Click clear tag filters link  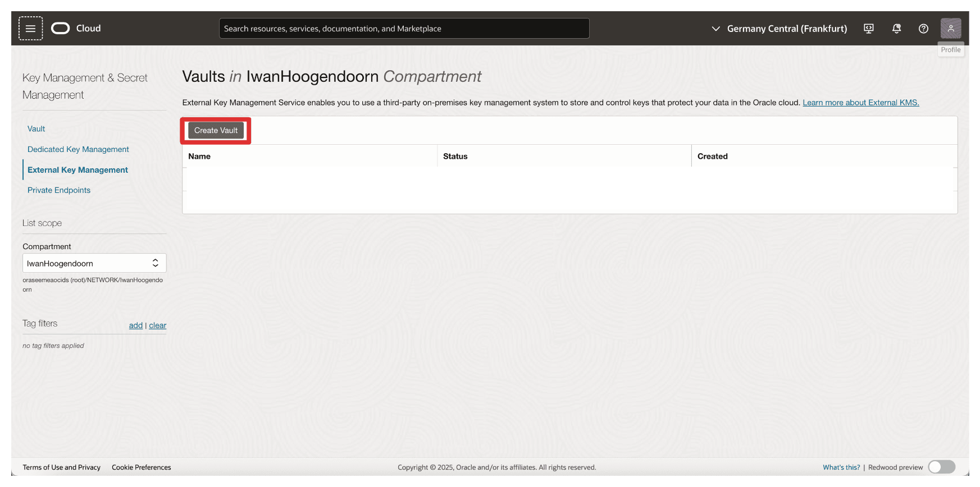[x=158, y=325]
